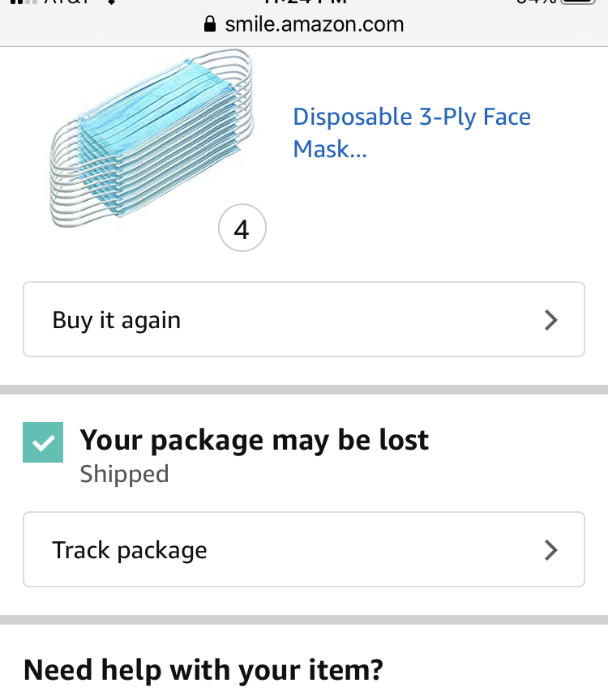The image size is (608, 700).
Task: Tap empty address bar area right of URL
Action: [x=503, y=24]
